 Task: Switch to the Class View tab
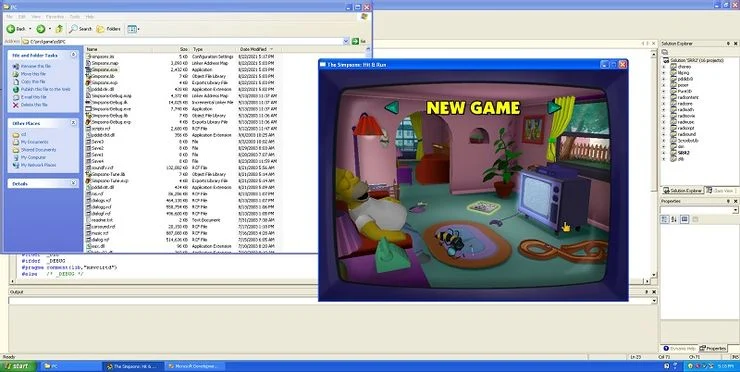(x=721, y=191)
